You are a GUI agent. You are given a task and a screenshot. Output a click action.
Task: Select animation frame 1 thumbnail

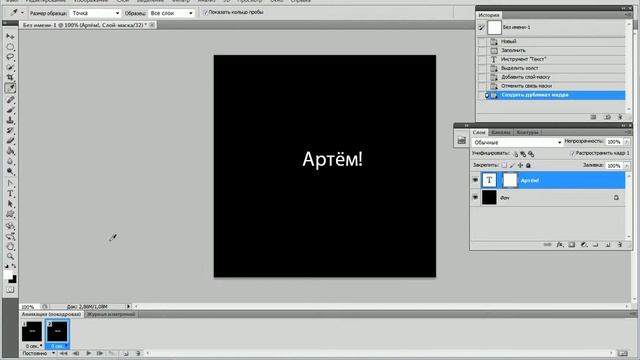32,331
